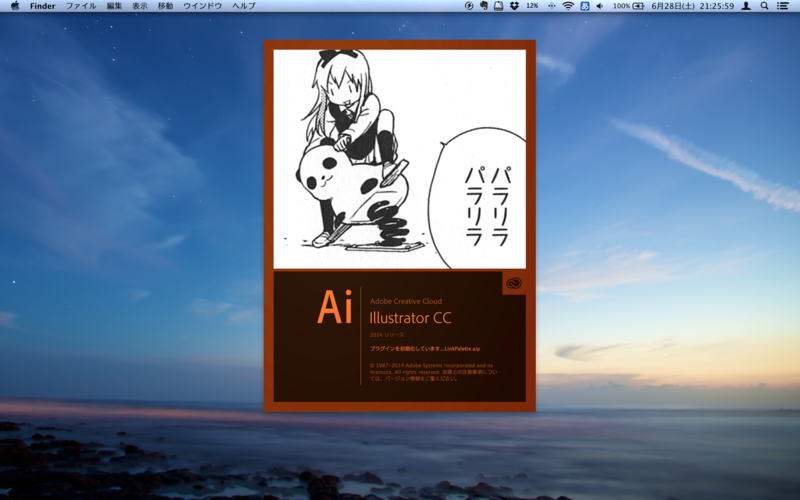Open Notification Center list icon
Image resolution: width=800 pixels, height=500 pixels.
tap(782, 6)
